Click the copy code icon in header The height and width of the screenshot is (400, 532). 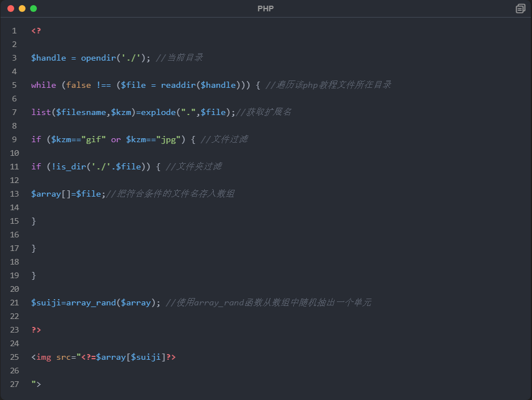(520, 8)
